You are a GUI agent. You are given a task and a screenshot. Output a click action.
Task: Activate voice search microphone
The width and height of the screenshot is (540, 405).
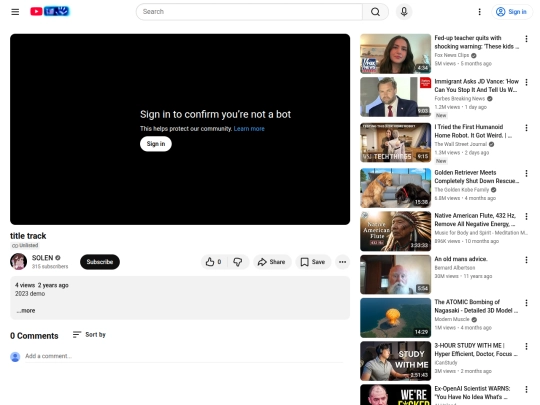coord(404,12)
